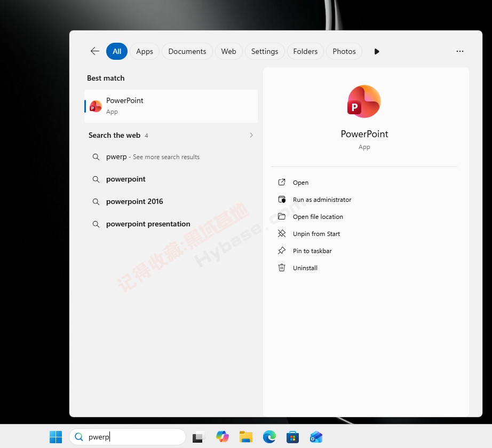Choose the 'powerpoint 2016' web suggestion
The width and height of the screenshot is (492, 448).
[171, 201]
